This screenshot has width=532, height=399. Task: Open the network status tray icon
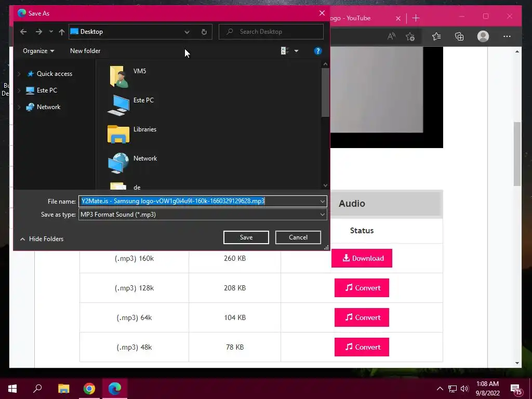tap(453, 389)
